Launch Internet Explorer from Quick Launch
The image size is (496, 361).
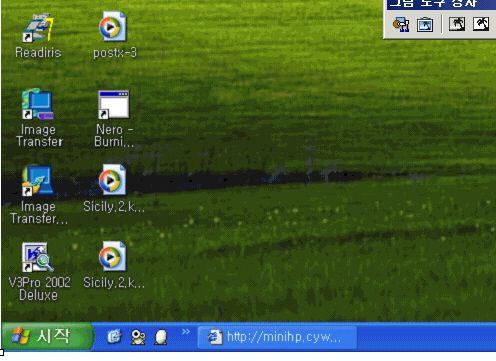tap(114, 337)
